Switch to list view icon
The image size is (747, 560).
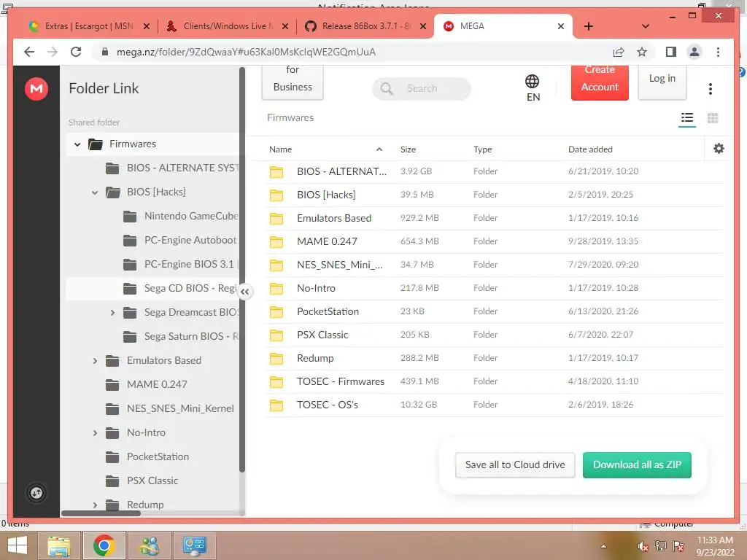[687, 117]
